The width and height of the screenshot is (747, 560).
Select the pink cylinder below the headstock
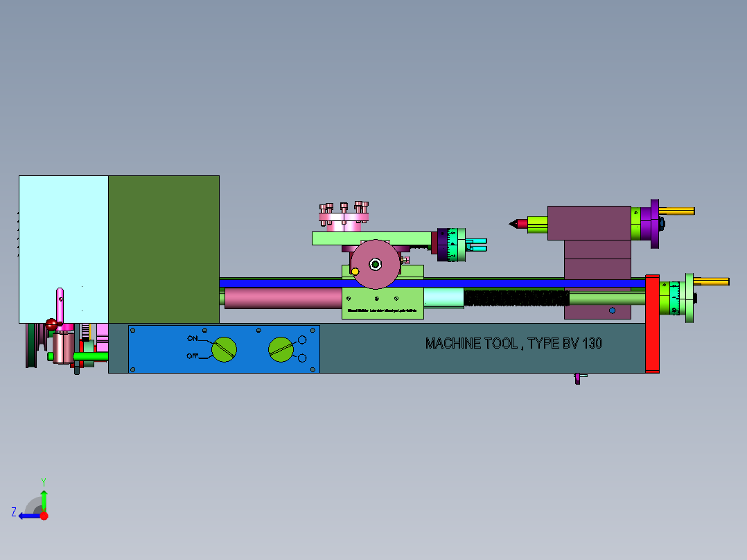63,349
